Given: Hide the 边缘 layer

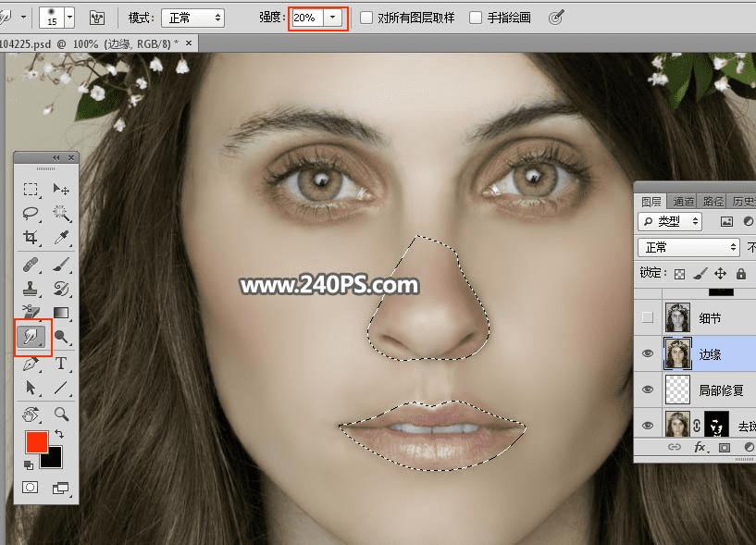Looking at the screenshot, I should (x=648, y=353).
